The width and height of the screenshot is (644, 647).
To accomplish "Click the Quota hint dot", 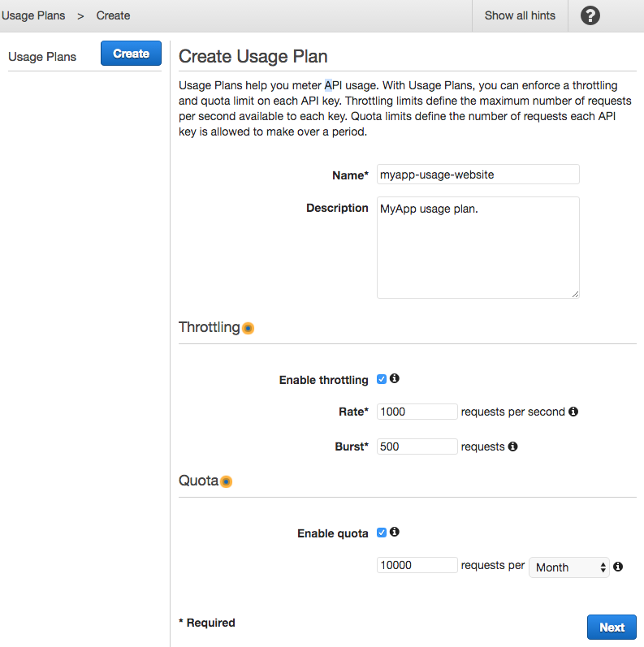I will [226, 481].
